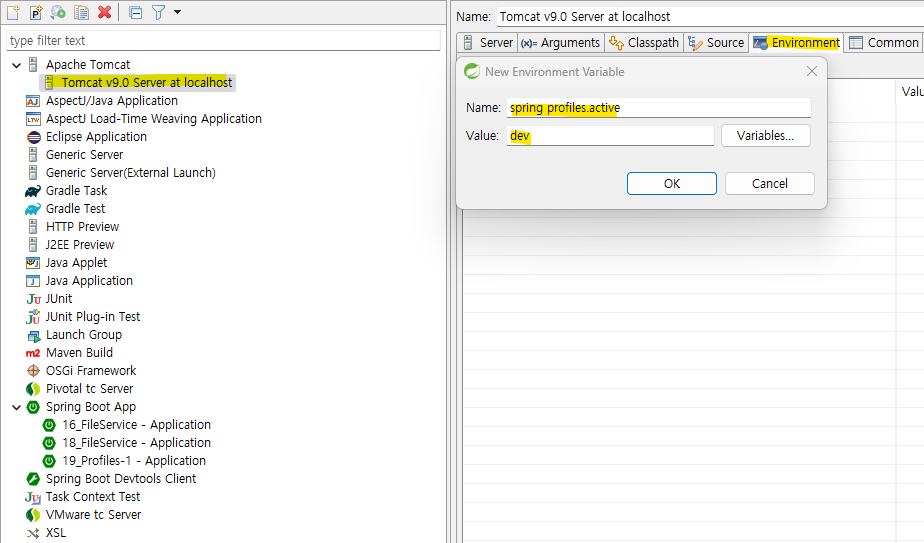Select AspectJ Load-Time Weaving Application
The height and width of the screenshot is (543, 924).
[x=154, y=119]
